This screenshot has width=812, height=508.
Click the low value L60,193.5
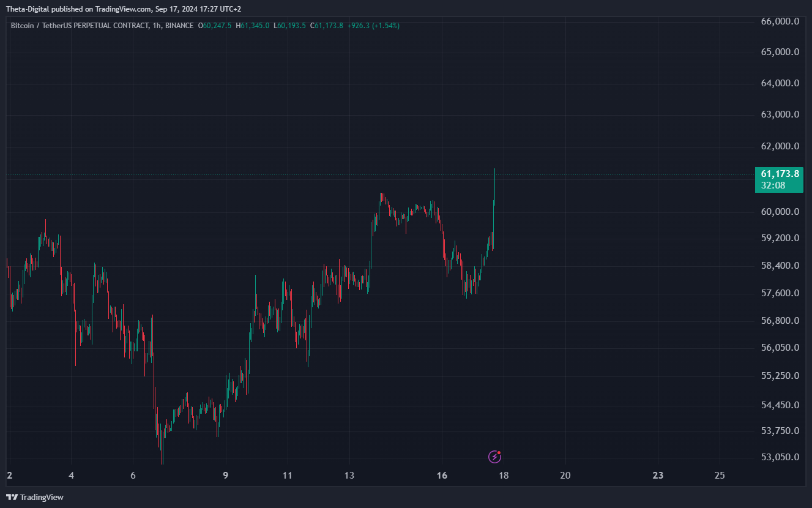click(289, 26)
